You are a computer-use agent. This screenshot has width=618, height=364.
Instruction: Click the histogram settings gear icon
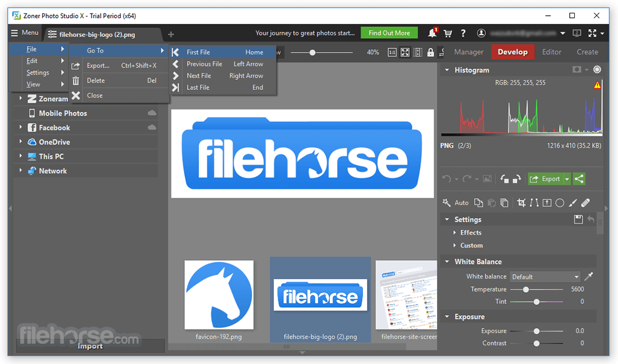point(597,70)
